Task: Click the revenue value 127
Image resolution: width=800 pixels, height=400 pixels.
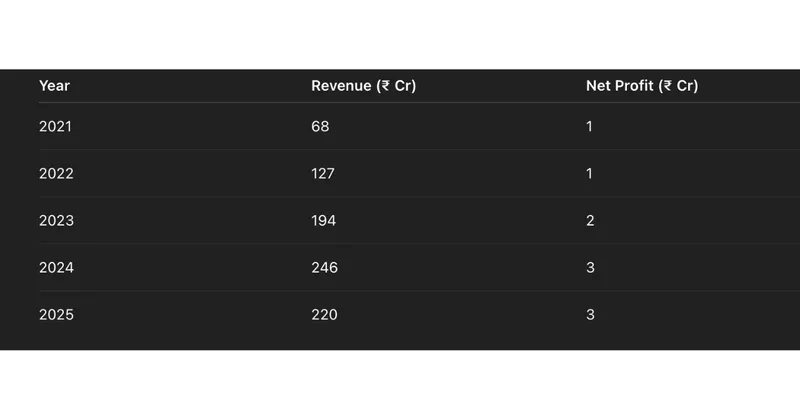Action: click(x=323, y=173)
